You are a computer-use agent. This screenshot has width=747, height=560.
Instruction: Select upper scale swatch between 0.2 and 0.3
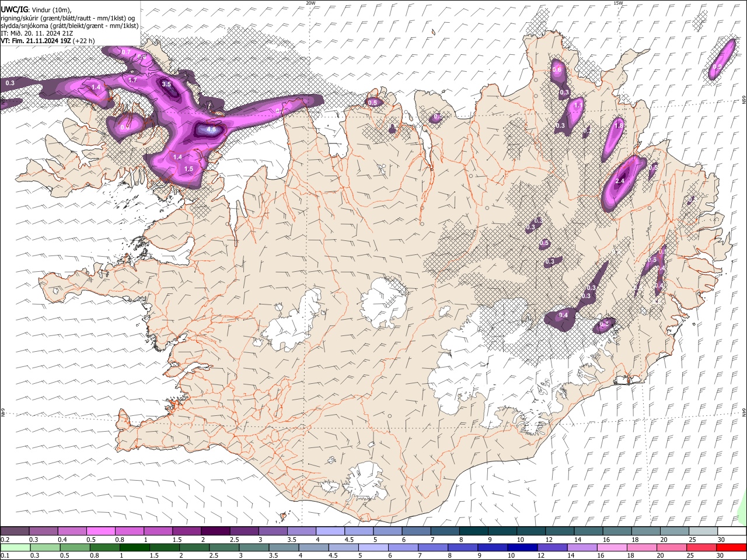point(15,531)
